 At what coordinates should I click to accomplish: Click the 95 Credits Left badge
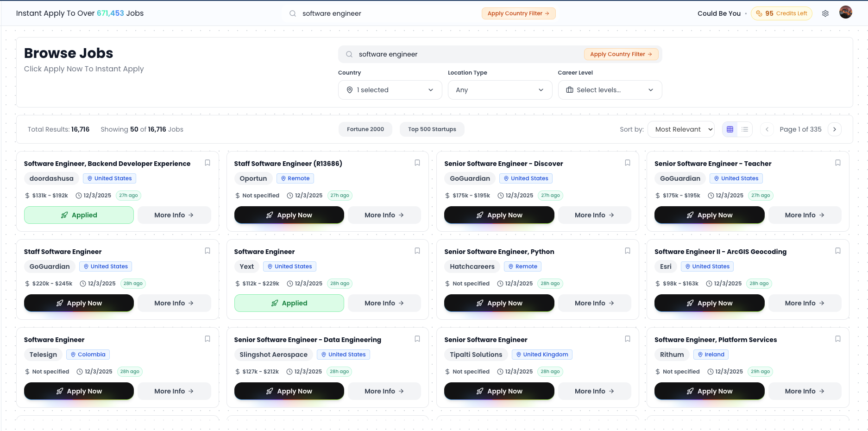[x=781, y=13]
